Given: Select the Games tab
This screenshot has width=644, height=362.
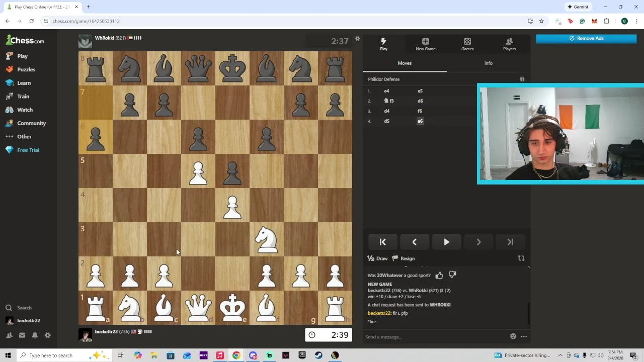Looking at the screenshot, I should pos(467,44).
